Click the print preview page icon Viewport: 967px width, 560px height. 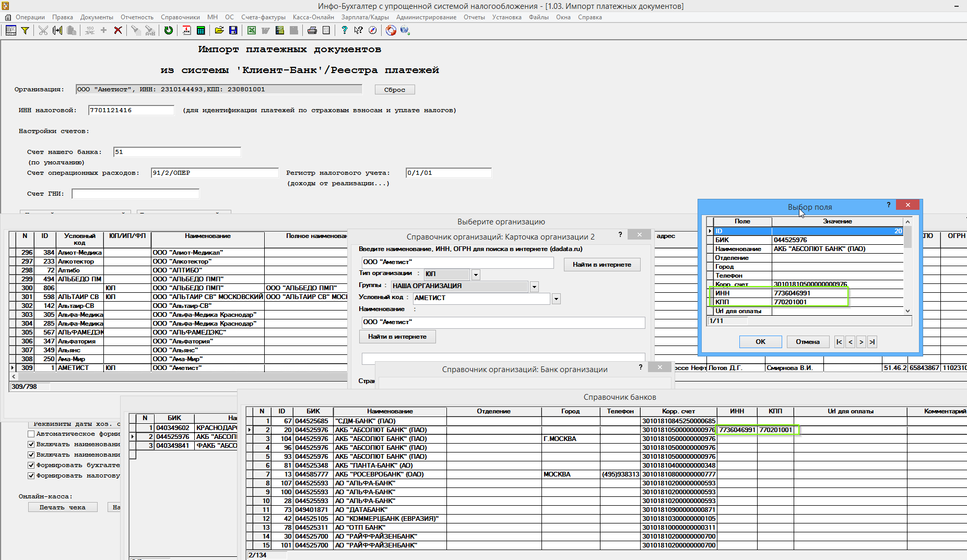(x=326, y=30)
